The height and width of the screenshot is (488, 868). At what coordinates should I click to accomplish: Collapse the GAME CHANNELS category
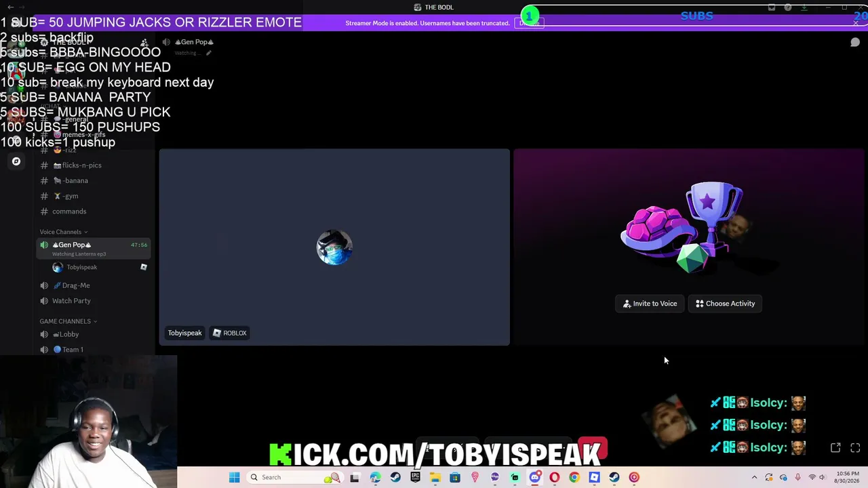click(68, 321)
